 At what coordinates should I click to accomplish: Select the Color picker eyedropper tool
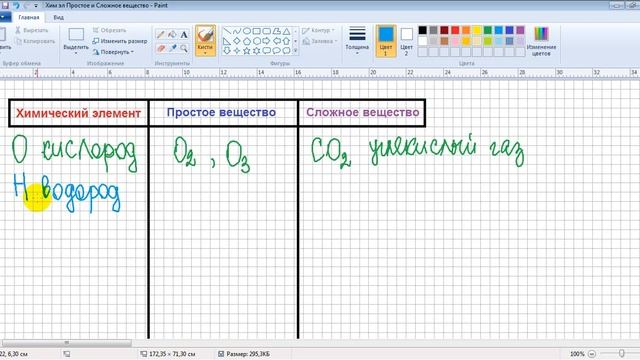click(x=172, y=49)
